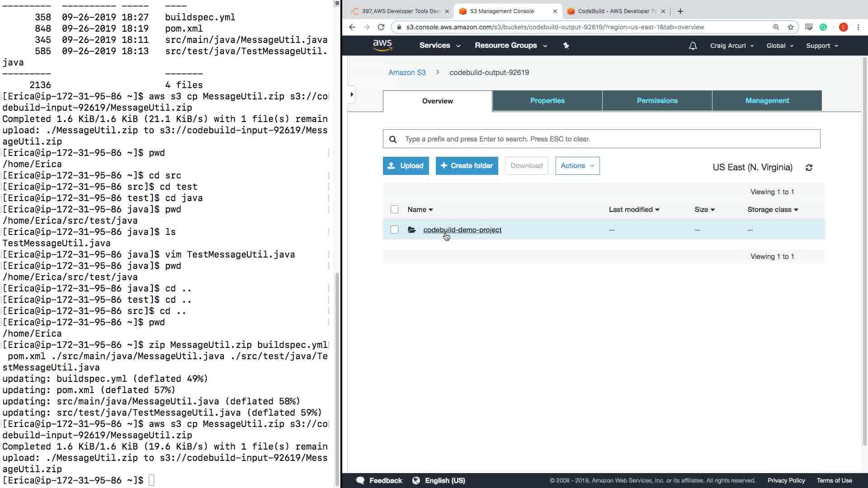Viewport: 868px width, 488px height.
Task: Expand the left sidebar panel arrow
Action: (x=352, y=94)
